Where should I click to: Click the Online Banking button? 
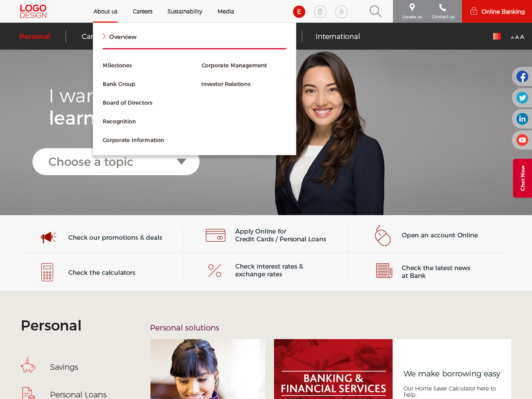497,11
